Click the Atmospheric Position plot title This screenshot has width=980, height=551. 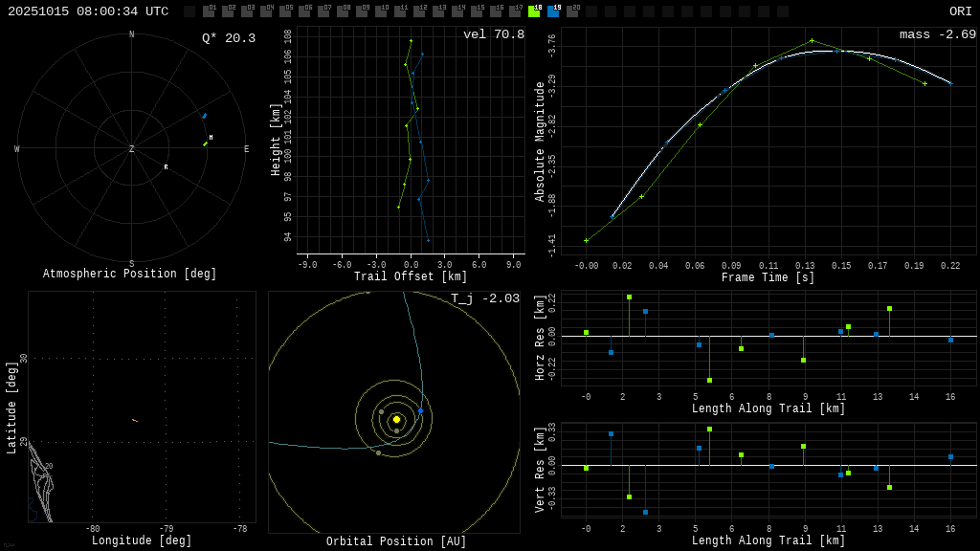point(130,275)
